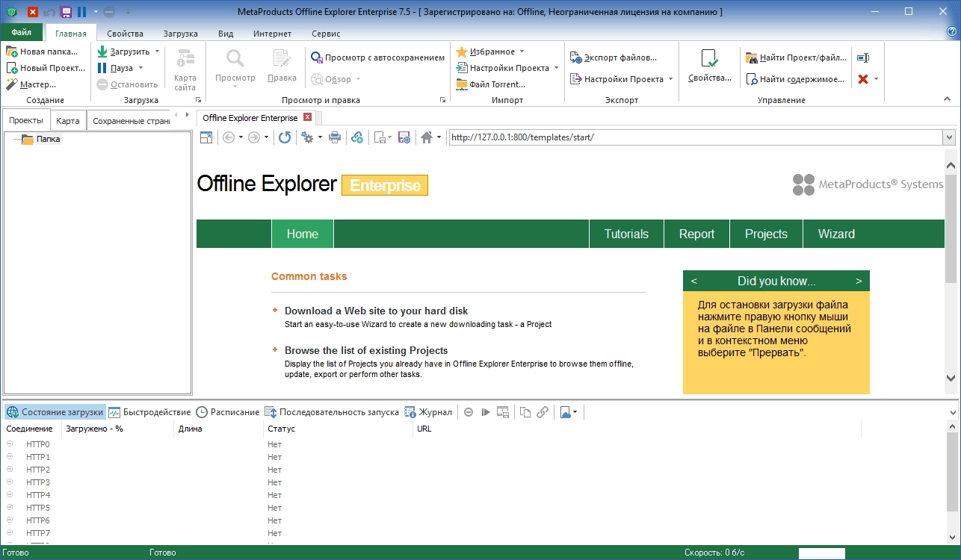Open the Интернет ribbon tab
The image size is (961, 560).
[273, 34]
